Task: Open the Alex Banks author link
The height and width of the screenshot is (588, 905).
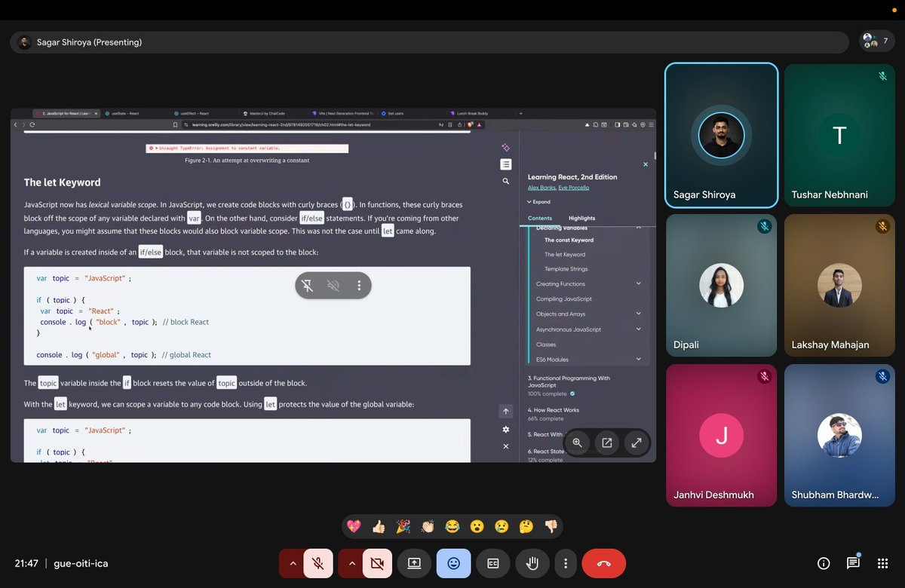Action: coord(542,187)
